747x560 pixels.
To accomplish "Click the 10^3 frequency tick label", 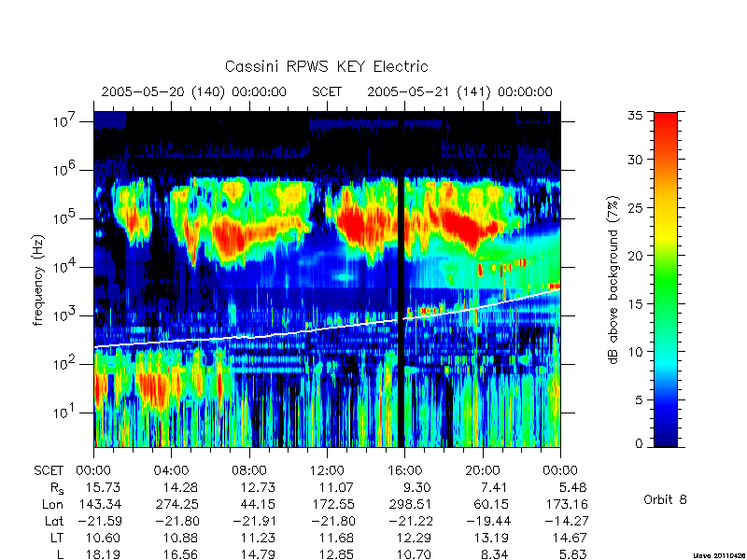I will [63, 315].
